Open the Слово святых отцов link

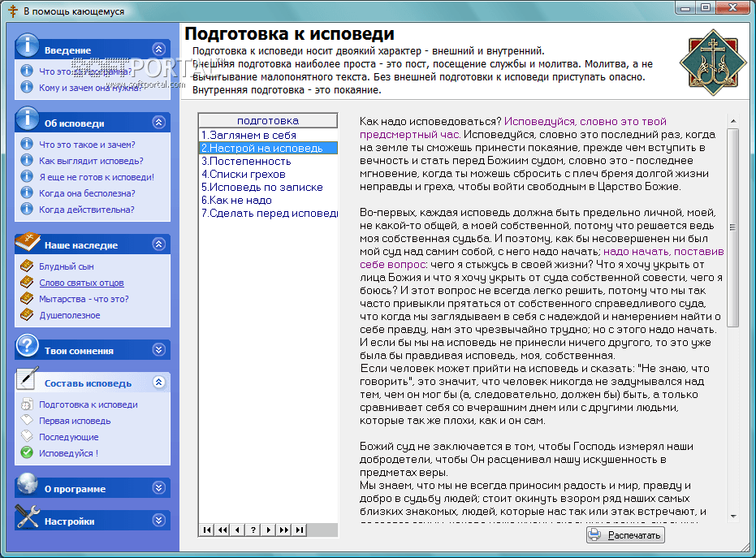(81, 283)
